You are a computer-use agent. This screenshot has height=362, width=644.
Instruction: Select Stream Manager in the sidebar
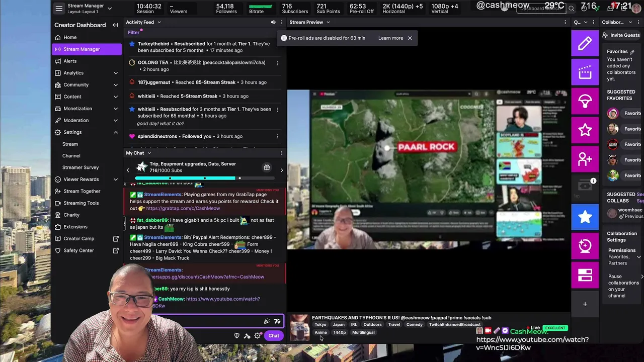(87, 49)
